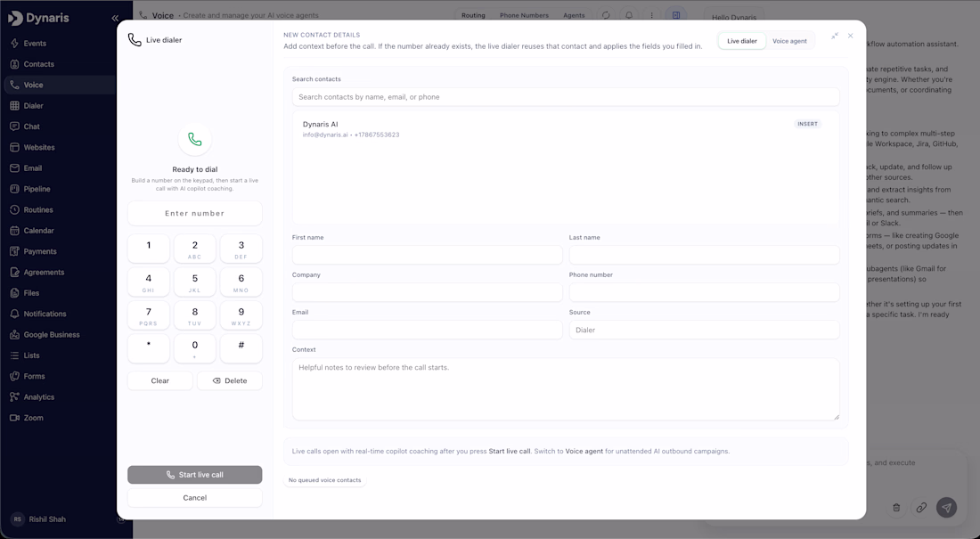This screenshot has height=539, width=980.
Task: Tap the keypad * key
Action: pyautogui.click(x=149, y=349)
